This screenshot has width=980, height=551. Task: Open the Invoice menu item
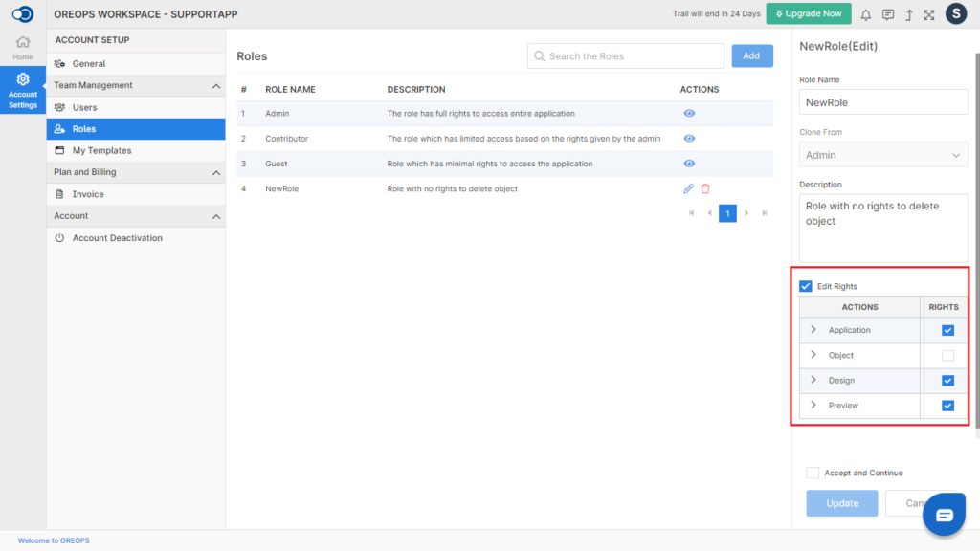136,194
